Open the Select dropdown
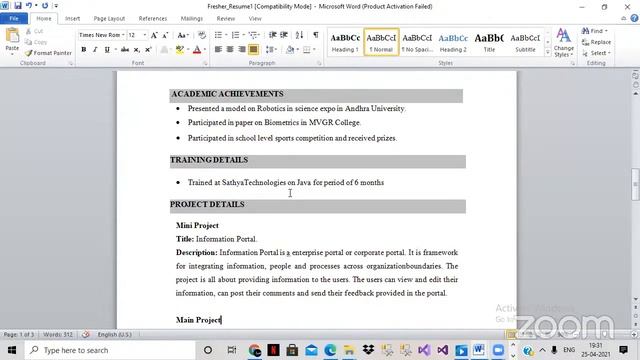Viewport: 640px width, 360px height. [596, 53]
